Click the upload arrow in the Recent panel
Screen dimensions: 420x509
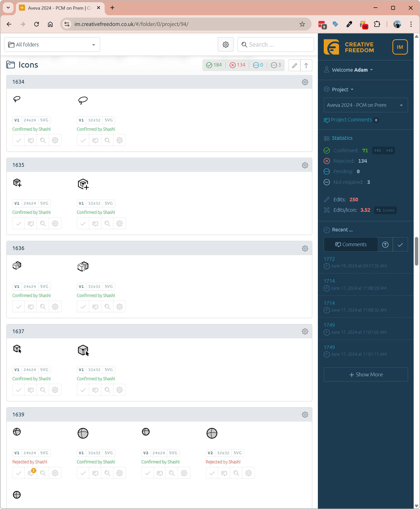pyautogui.click(x=385, y=244)
